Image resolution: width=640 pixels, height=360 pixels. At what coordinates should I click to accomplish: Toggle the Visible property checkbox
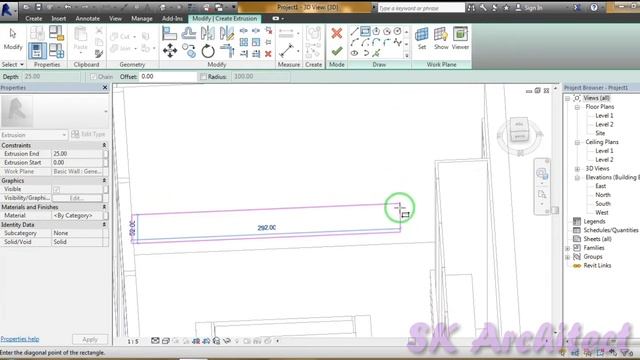[57, 189]
